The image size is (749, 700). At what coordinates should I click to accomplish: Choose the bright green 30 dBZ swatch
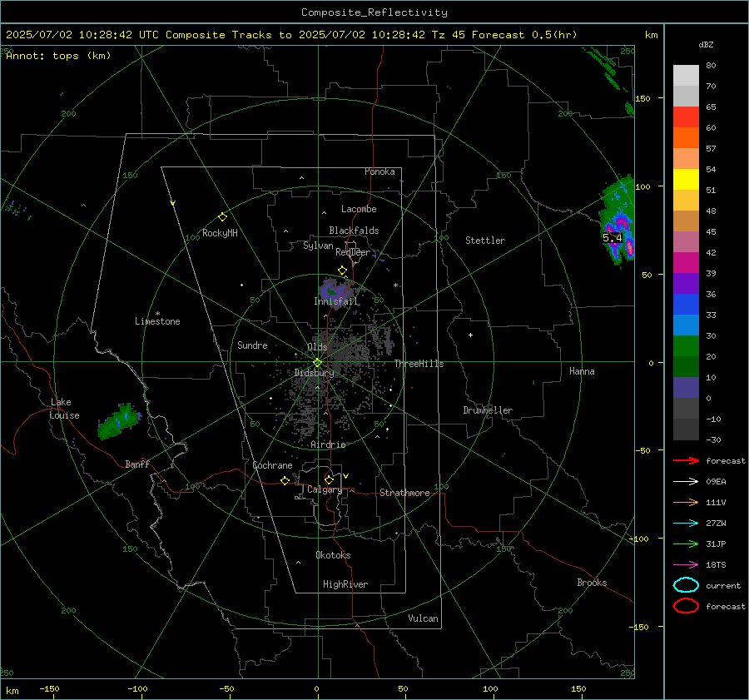click(x=686, y=346)
